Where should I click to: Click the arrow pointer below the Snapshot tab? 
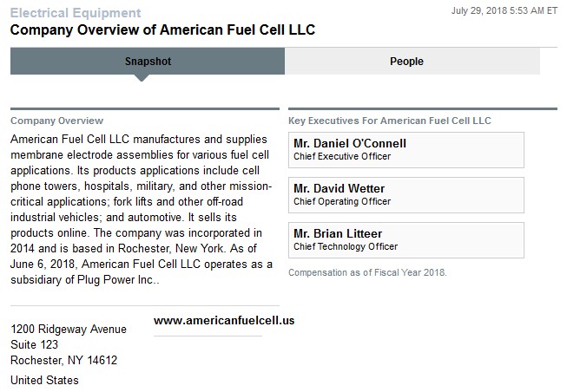[x=142, y=78]
